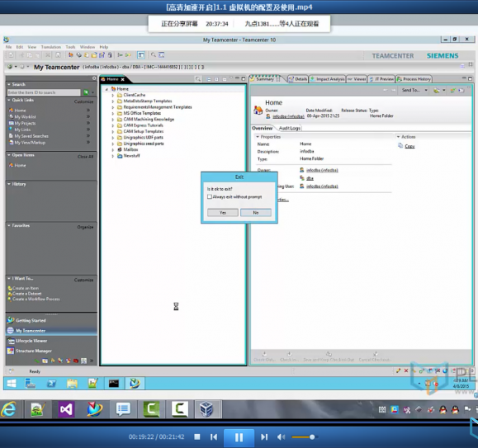This screenshot has height=448, width=478.
Task: Click Organize in Favorites
Action: [x=85, y=227]
